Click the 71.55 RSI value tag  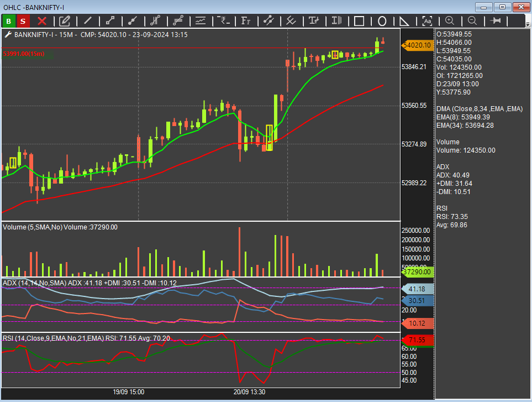[x=417, y=340]
